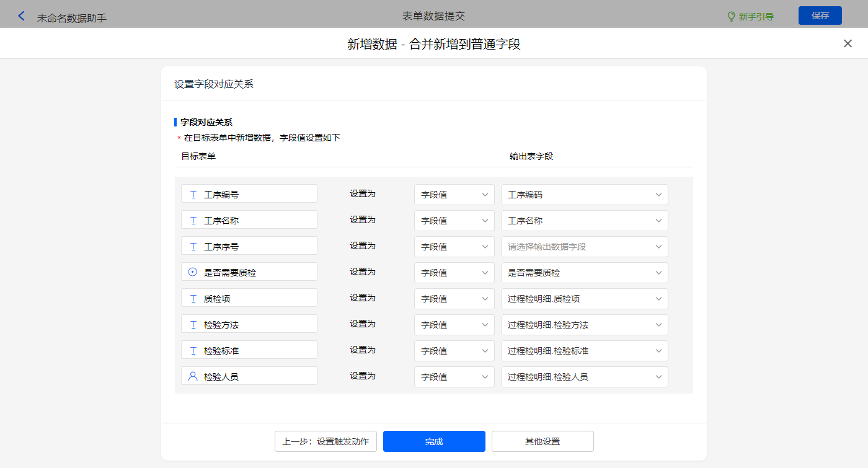
Task: Click the 其他设置 button
Action: [x=542, y=441]
